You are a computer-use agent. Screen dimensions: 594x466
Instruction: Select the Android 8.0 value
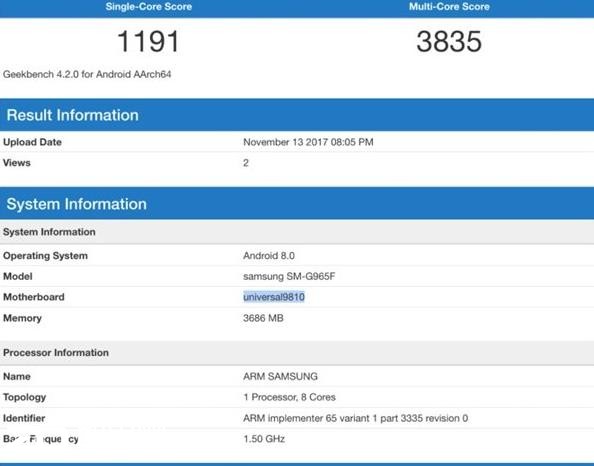pos(269,256)
